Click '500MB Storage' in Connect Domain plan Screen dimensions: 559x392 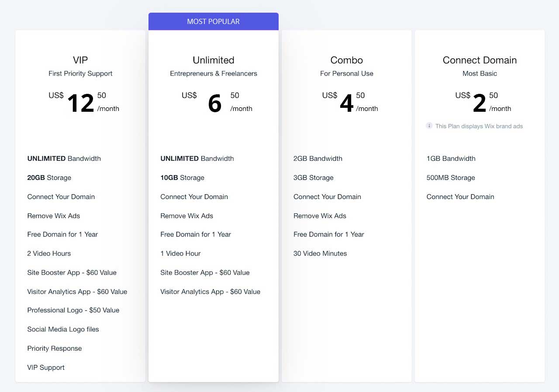(x=451, y=178)
